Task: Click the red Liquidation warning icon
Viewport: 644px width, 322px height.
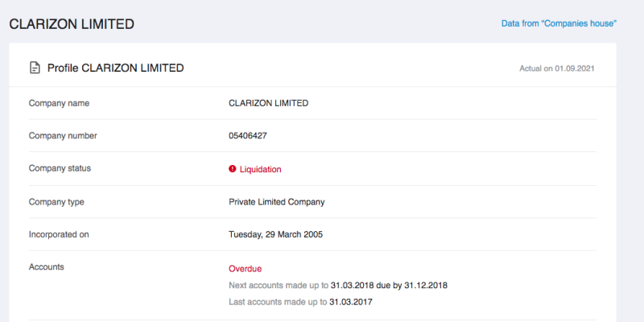Action: [x=233, y=169]
